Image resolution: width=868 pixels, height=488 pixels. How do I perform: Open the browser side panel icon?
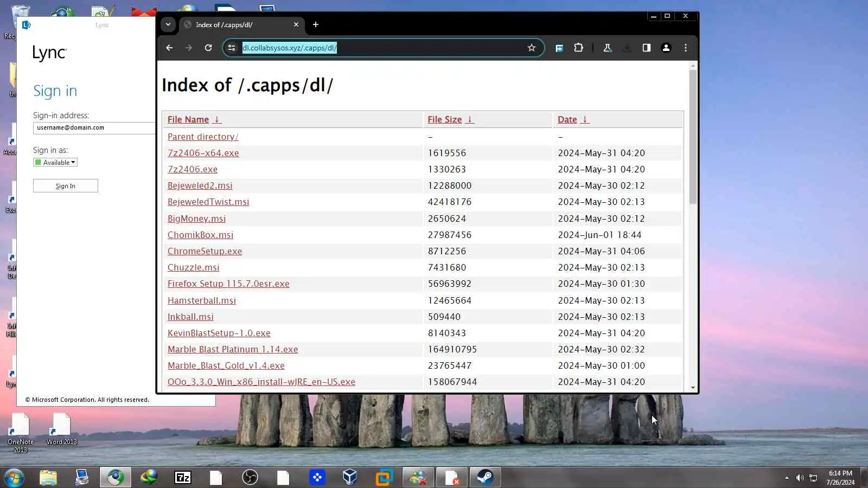pos(647,48)
